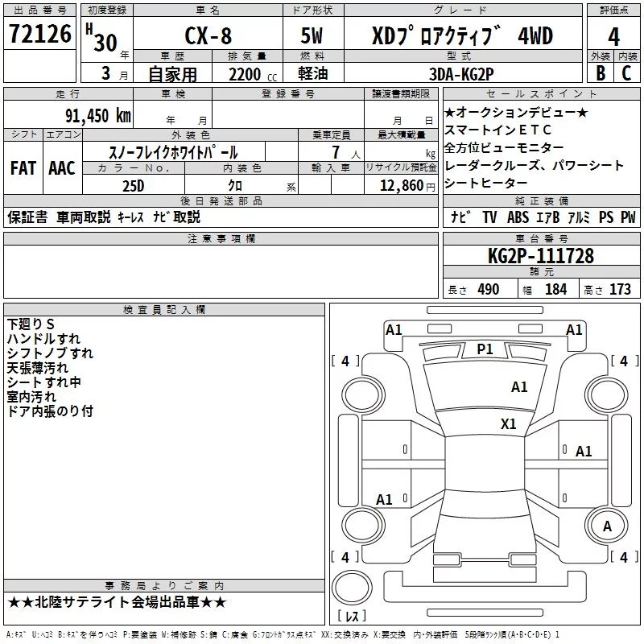Select registration month value 3 月

pos(114,74)
